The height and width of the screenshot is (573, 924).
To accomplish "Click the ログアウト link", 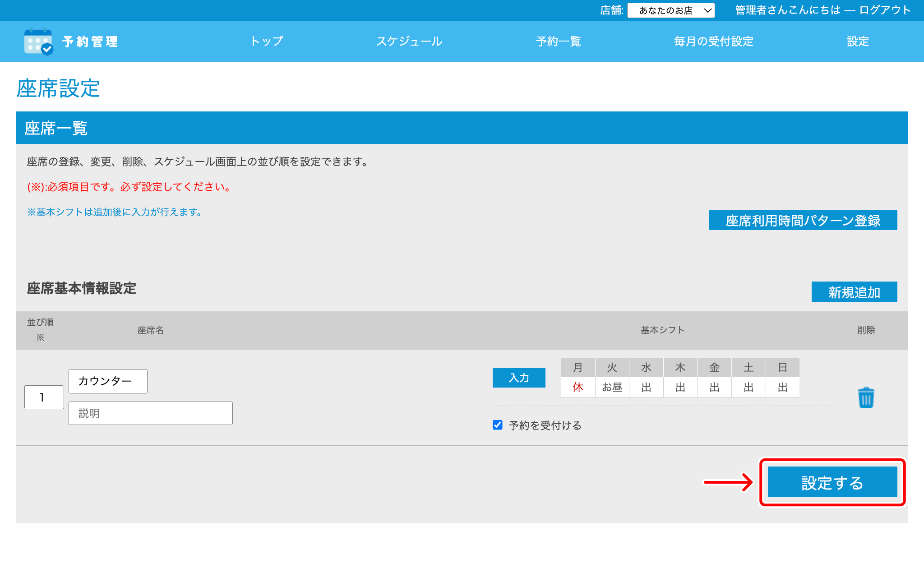I will [x=885, y=10].
